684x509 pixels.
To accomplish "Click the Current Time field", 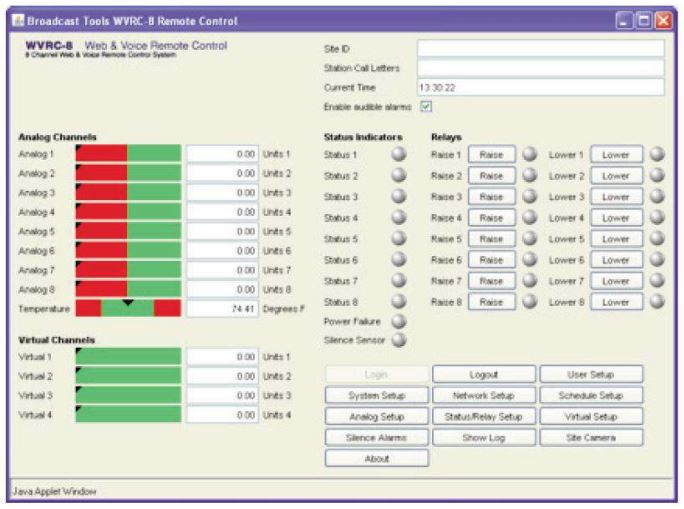I will point(540,87).
